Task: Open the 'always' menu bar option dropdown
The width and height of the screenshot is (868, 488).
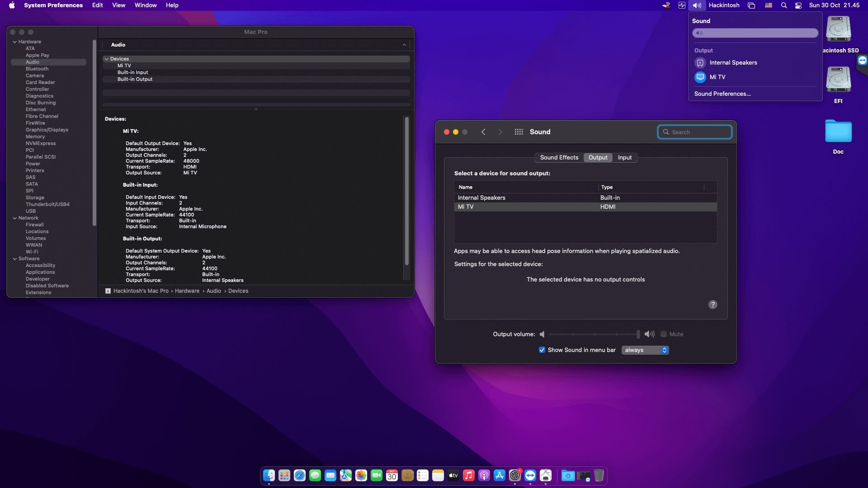Action: tap(645, 350)
